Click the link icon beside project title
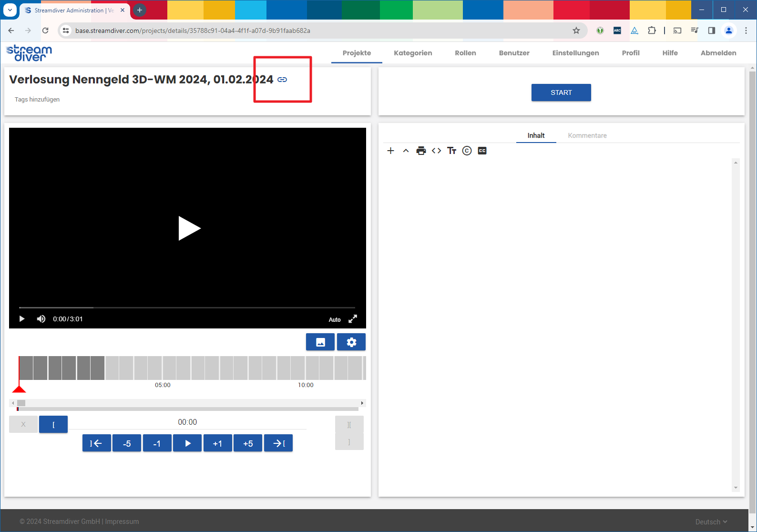The image size is (757, 532). [x=282, y=80]
